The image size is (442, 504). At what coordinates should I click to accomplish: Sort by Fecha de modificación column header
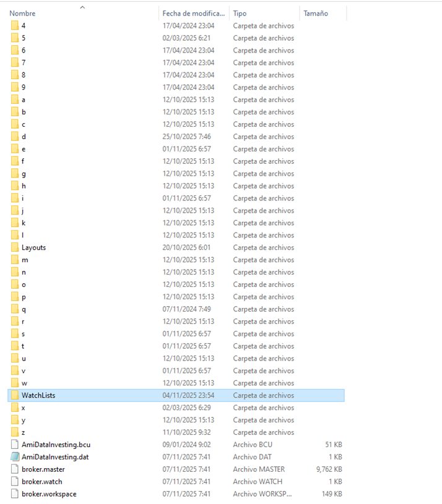pos(193,13)
